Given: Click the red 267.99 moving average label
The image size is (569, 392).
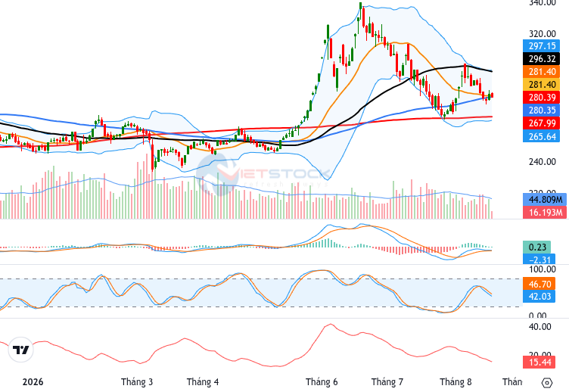Looking at the screenshot, I should [x=542, y=123].
